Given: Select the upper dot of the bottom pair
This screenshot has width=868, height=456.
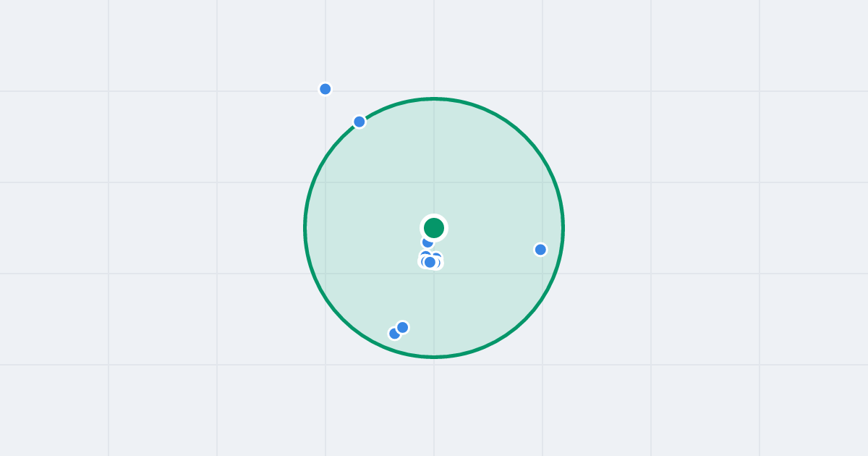Looking at the screenshot, I should tap(403, 327).
